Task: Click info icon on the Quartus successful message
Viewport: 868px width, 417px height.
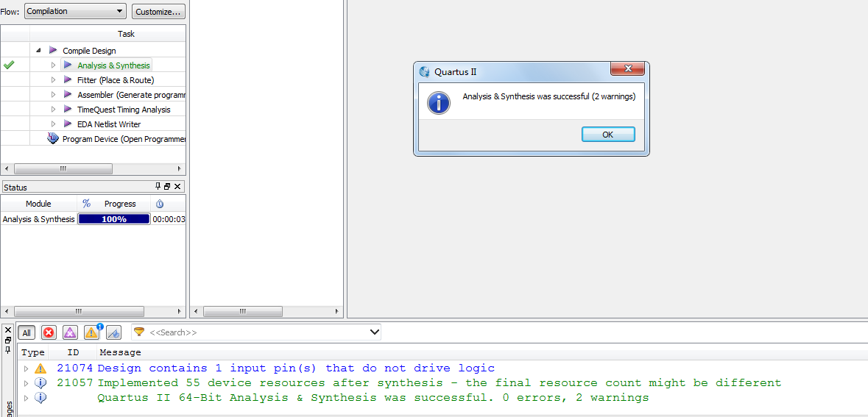Action: click(40, 398)
